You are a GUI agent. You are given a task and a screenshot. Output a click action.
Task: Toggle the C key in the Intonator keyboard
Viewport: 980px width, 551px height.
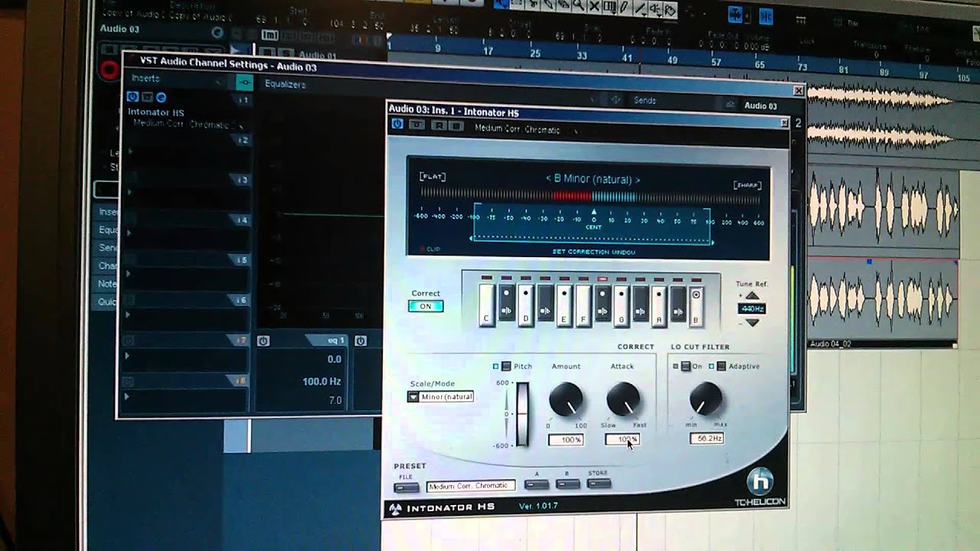(487, 306)
